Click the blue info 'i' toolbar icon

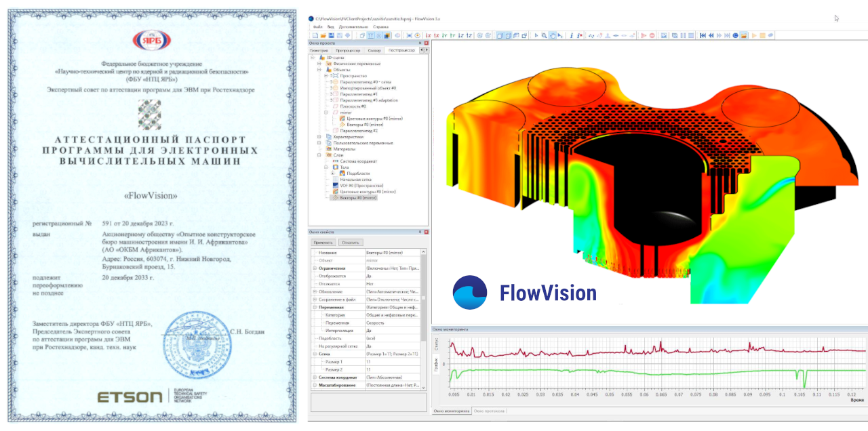(x=572, y=35)
